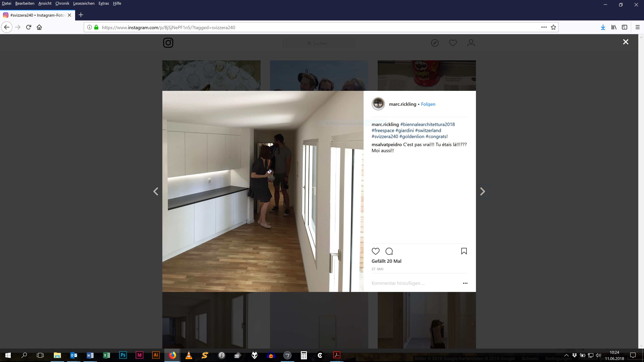The image size is (644, 362).
Task: Open the #goldenlion hashtag link
Action: (412, 136)
